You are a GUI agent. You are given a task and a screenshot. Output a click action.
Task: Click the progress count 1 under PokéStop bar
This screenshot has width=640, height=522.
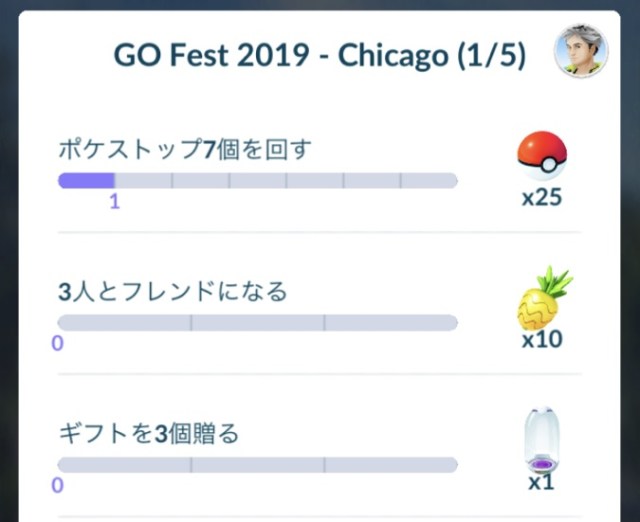[114, 201]
